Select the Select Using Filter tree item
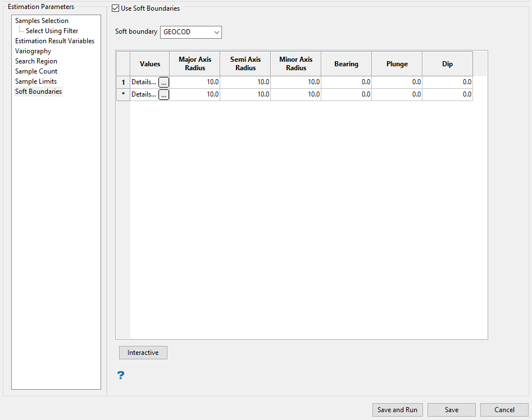 point(52,31)
